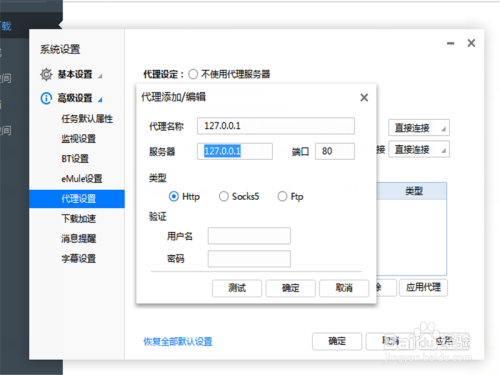
Task: Click the 应用代理 button
Action: (423, 287)
